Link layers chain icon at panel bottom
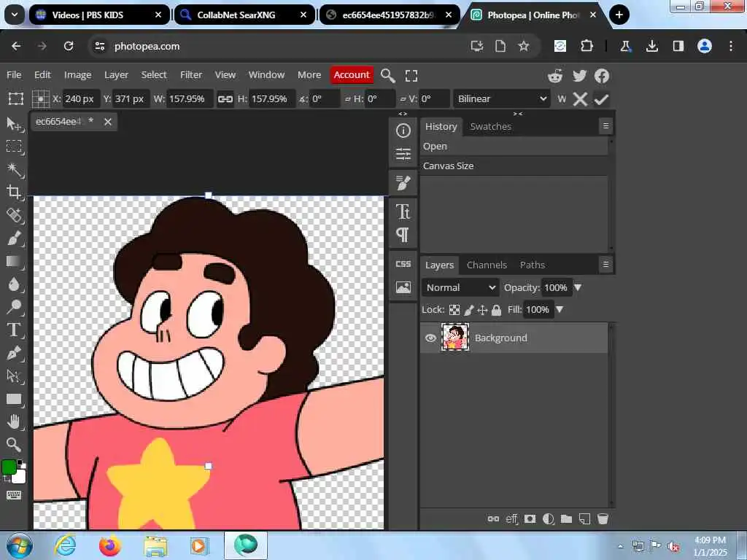Viewport: 747px width, 560px height. click(494, 518)
